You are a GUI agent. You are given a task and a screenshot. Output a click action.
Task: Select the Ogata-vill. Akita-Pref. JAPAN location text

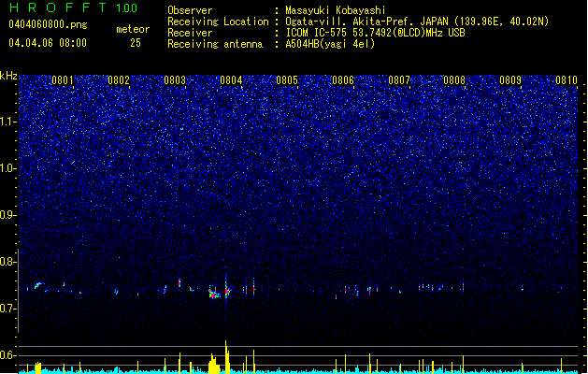click(417, 22)
